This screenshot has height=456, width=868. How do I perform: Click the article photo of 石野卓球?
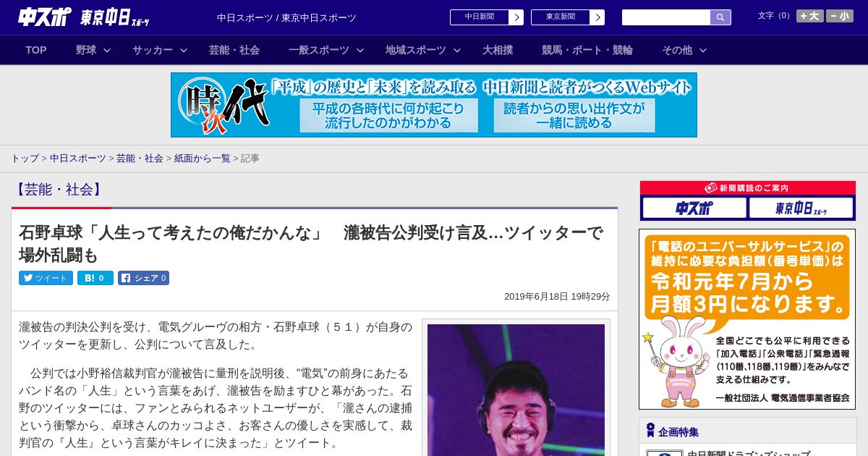point(516,389)
